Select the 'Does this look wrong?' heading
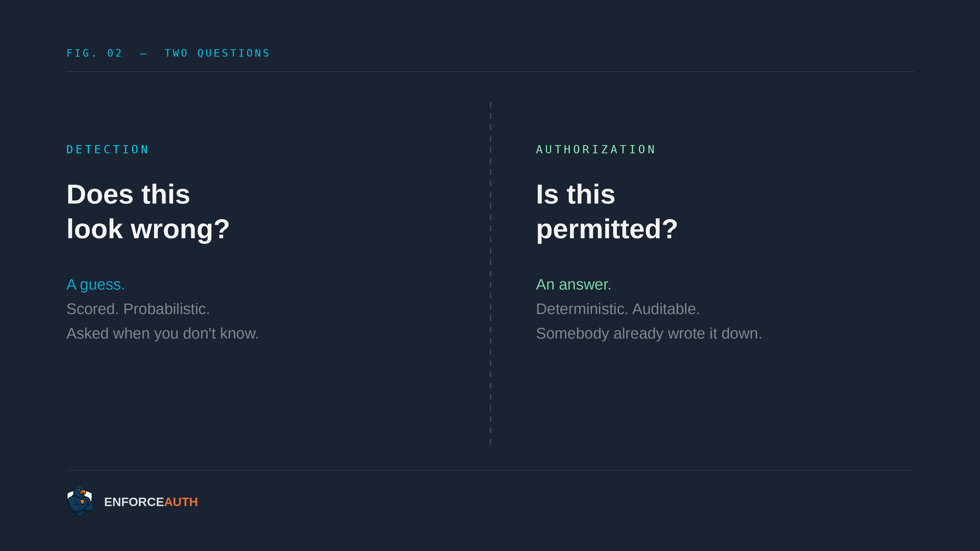 click(x=148, y=212)
